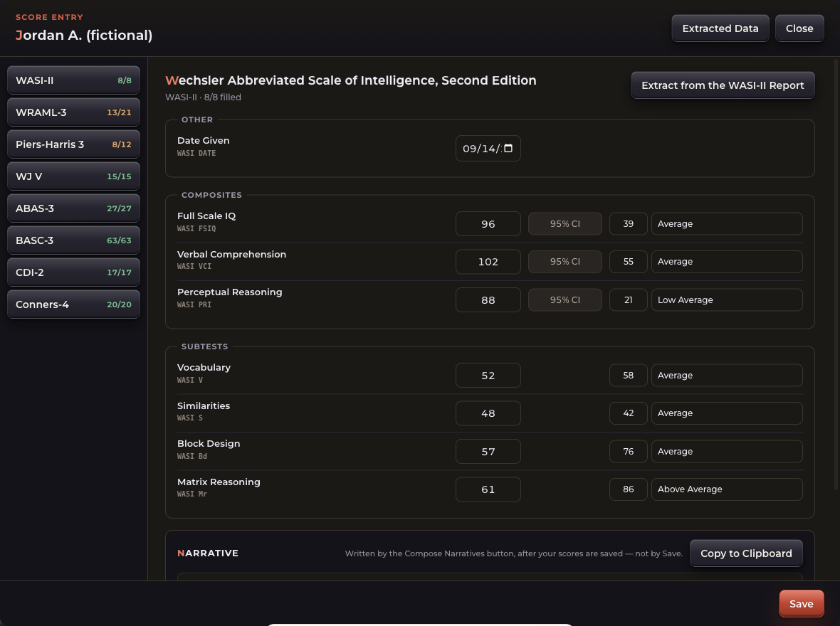
Task: Click the Full Scale IQ 95% CI field
Action: point(565,224)
